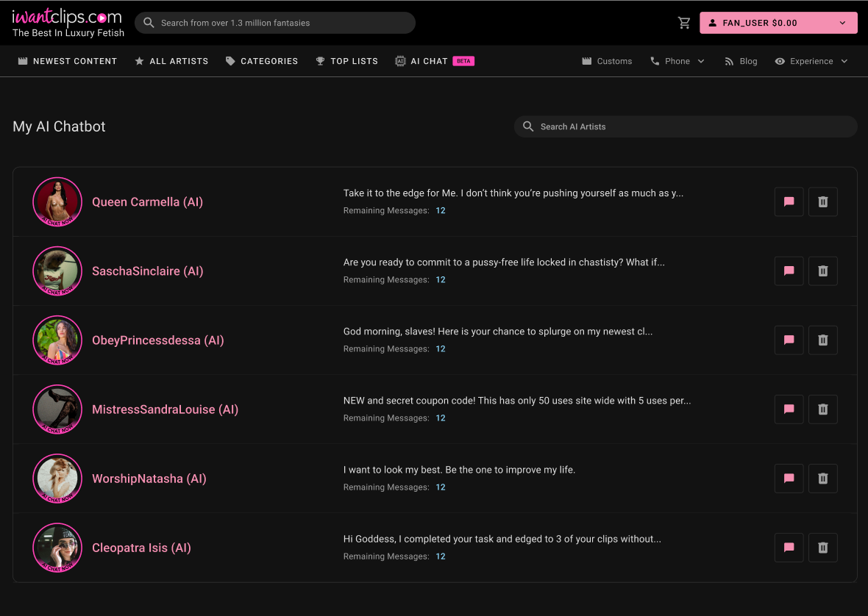Open SaschaSinclaire (AI) name link
The image size is (868, 616).
[147, 271]
